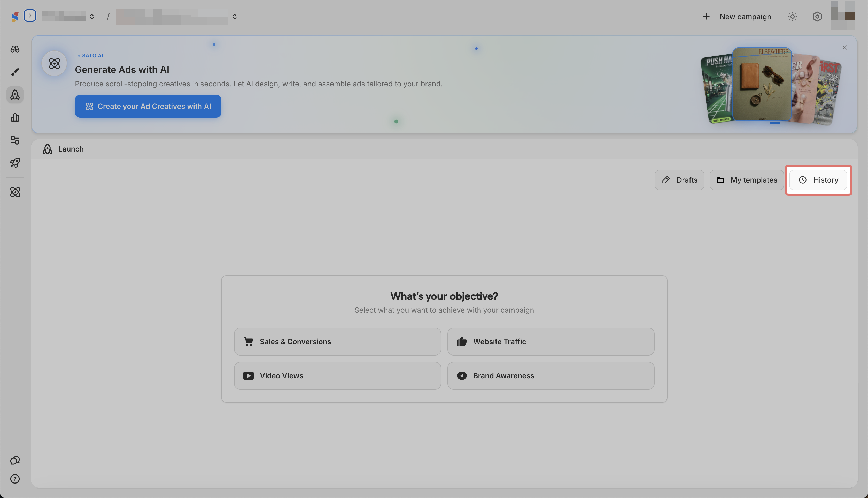868x498 pixels.
Task: Toggle light/dark theme sun icon
Action: pyautogui.click(x=792, y=16)
